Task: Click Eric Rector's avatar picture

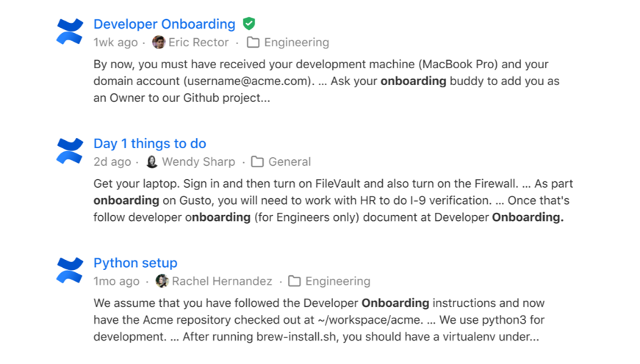Action: 159,43
